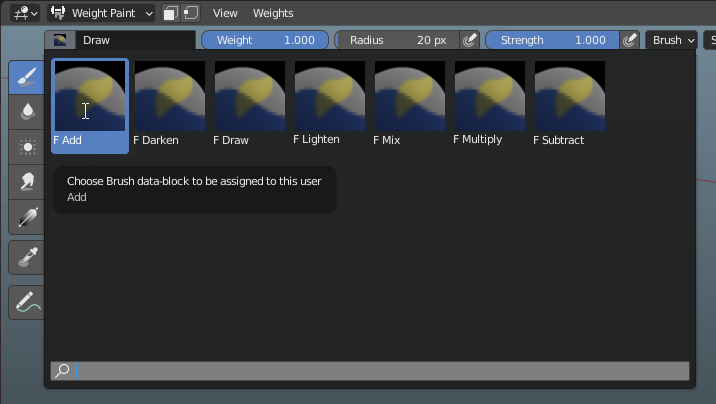Adjust the Radius slider
716x404 pixels.
(397, 40)
